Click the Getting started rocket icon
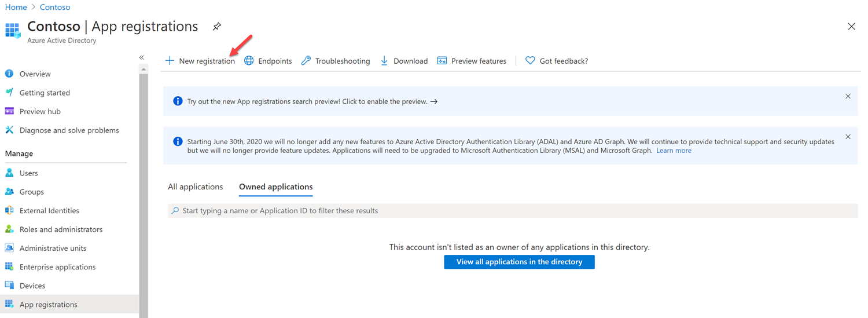The width and height of the screenshot is (868, 318). [x=9, y=92]
